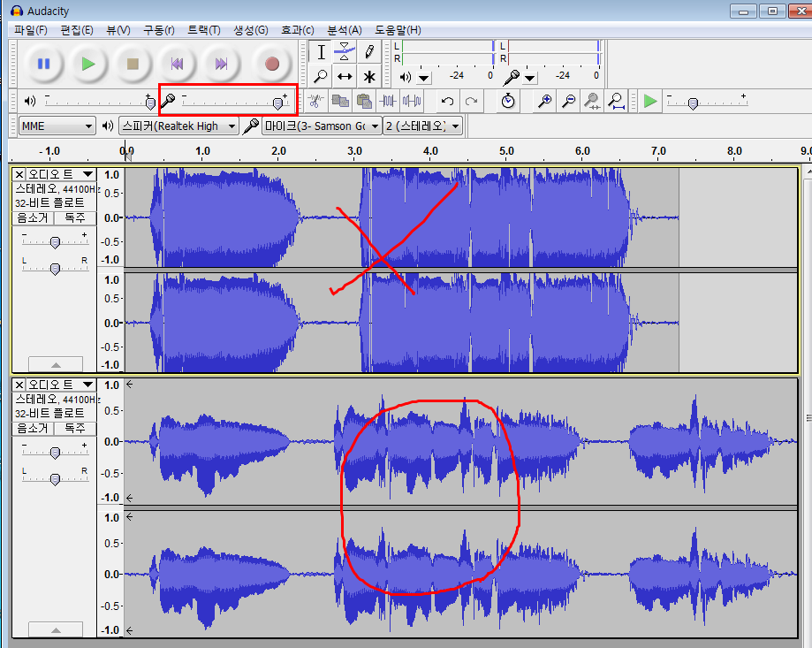Open second track's 오디오 트 name menu
812x648 pixels.
click(61, 385)
